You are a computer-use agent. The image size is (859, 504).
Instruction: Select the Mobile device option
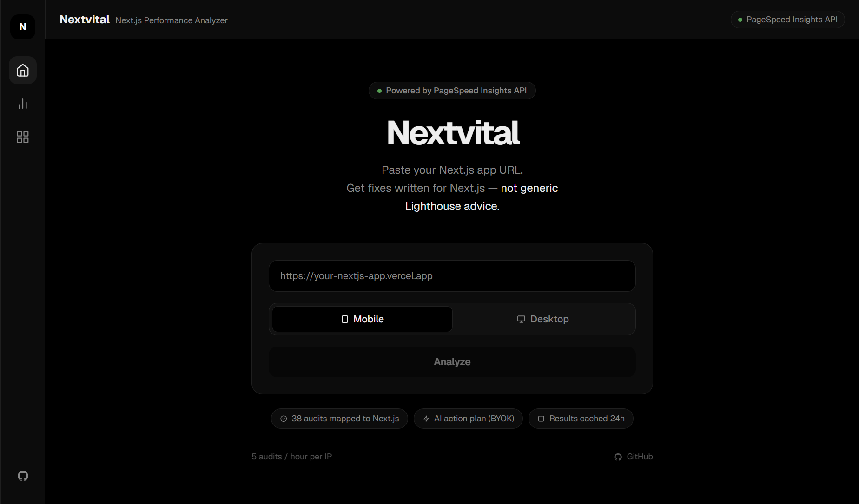click(362, 319)
